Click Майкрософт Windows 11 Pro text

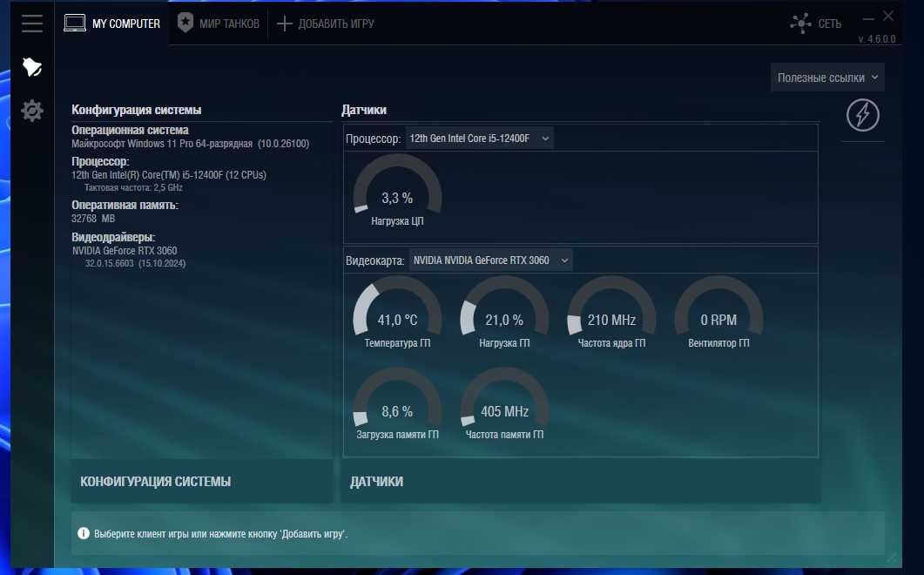coord(190,143)
